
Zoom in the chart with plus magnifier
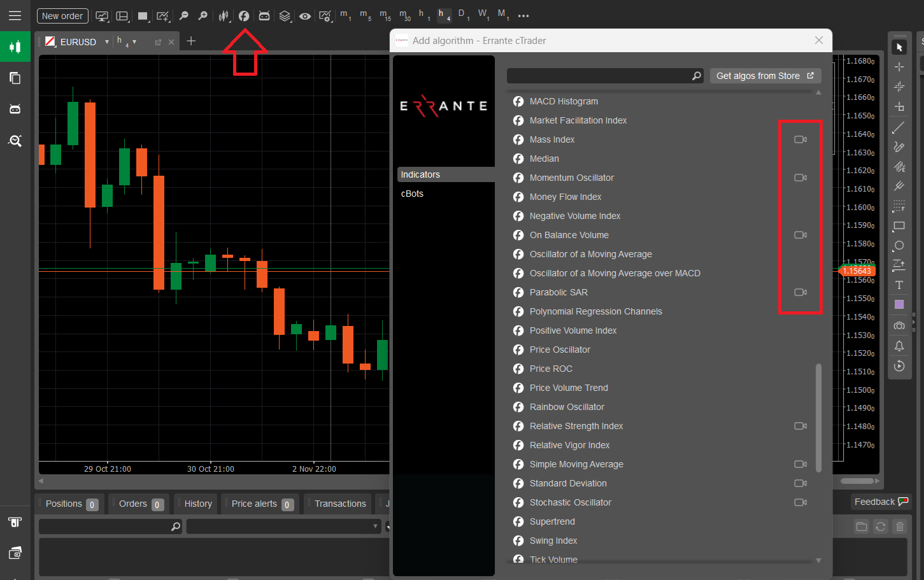coord(203,16)
